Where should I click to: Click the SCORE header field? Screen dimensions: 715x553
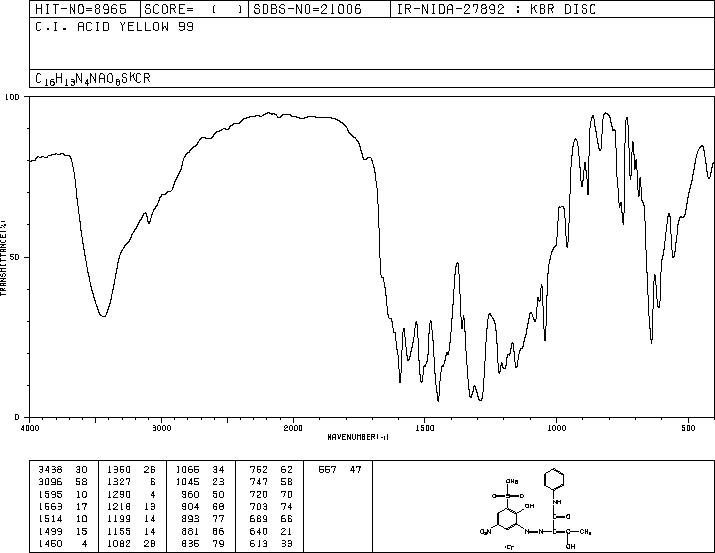tap(194, 9)
